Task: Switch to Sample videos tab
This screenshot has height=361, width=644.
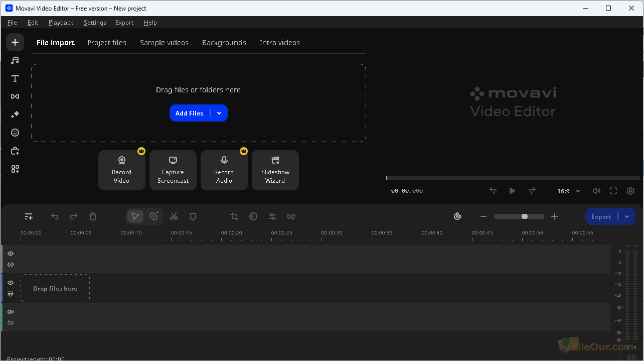Action: (164, 43)
